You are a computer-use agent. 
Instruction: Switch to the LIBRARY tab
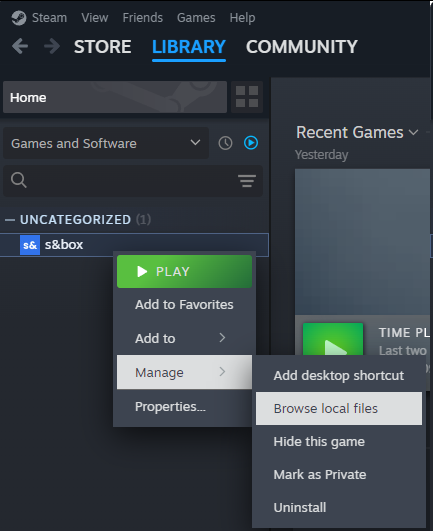click(189, 47)
